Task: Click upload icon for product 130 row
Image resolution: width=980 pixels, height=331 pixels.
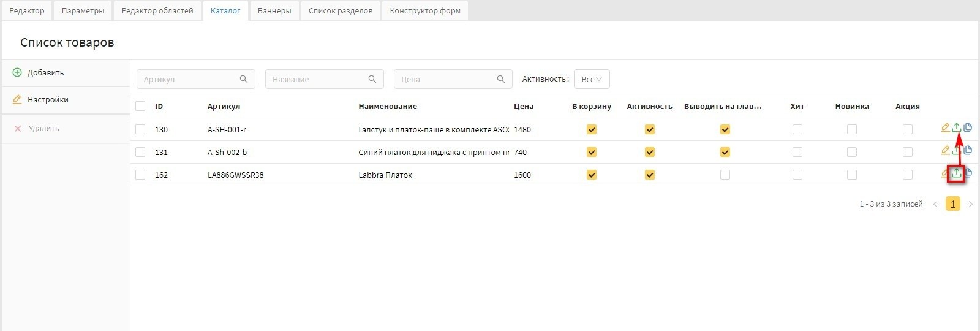Action: (956, 128)
